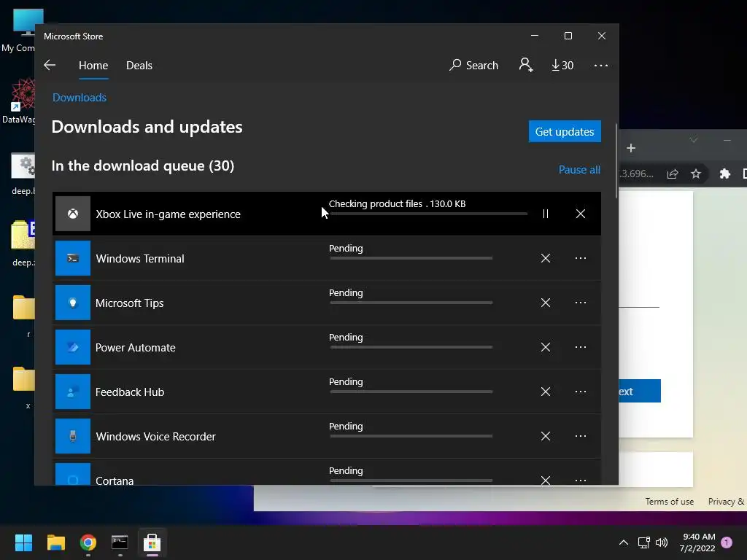Open the My Computer desktop icon

pyautogui.click(x=23, y=31)
